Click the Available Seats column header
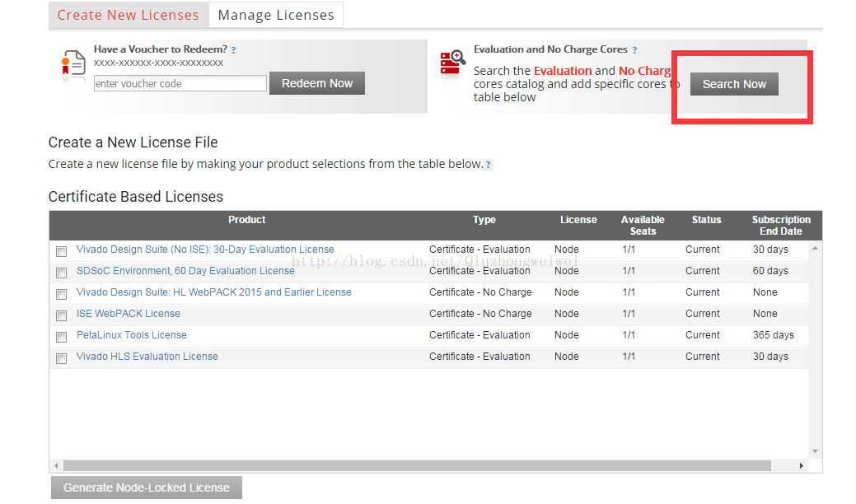This screenshot has height=504, width=856. coord(643,226)
